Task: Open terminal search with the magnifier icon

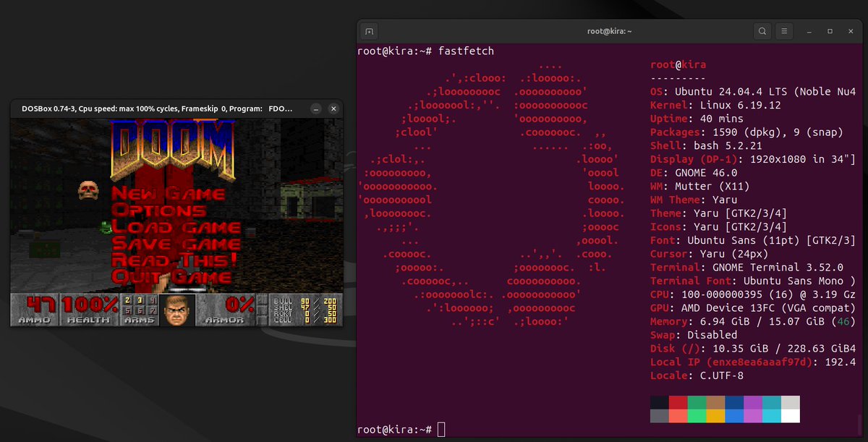Action: coord(762,32)
